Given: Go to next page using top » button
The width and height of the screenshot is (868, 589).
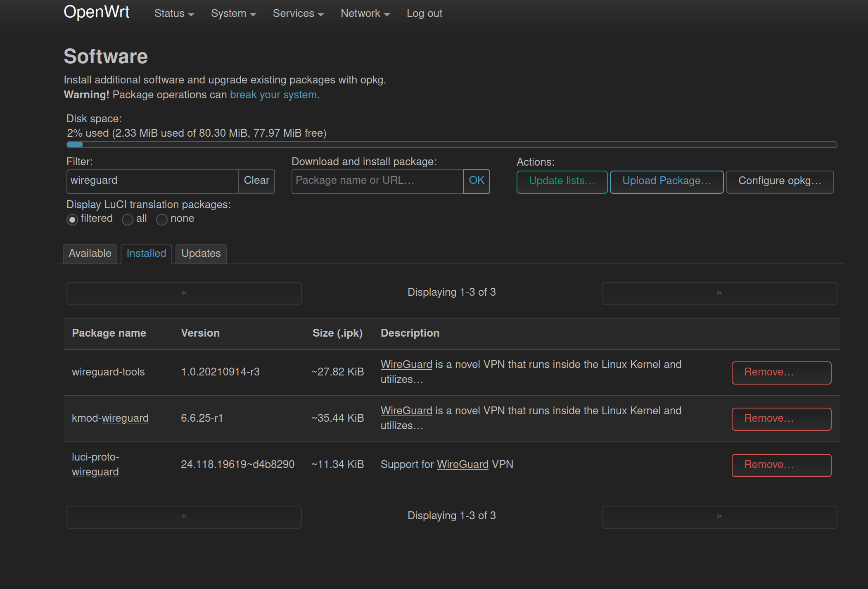Looking at the screenshot, I should pyautogui.click(x=719, y=294).
